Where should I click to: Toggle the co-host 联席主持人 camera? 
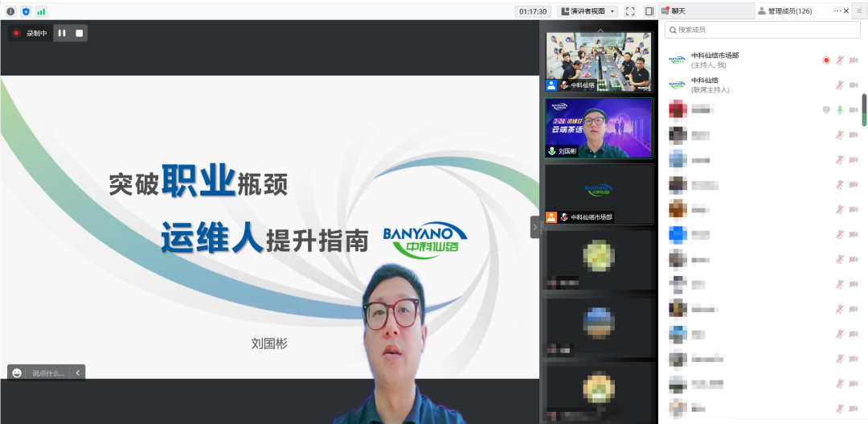853,84
